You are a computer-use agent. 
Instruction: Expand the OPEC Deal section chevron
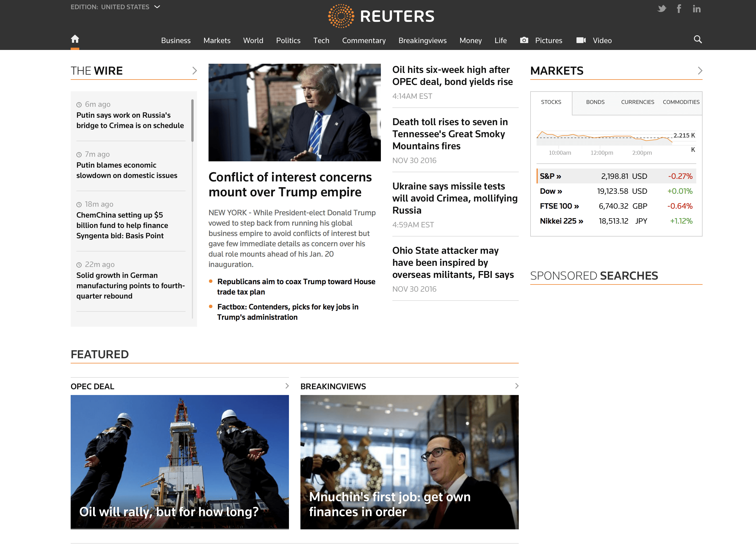point(287,386)
